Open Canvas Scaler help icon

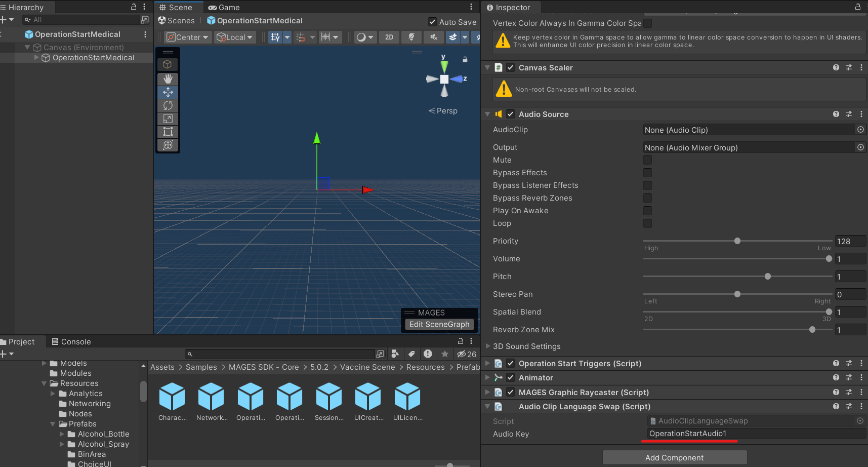tap(836, 67)
